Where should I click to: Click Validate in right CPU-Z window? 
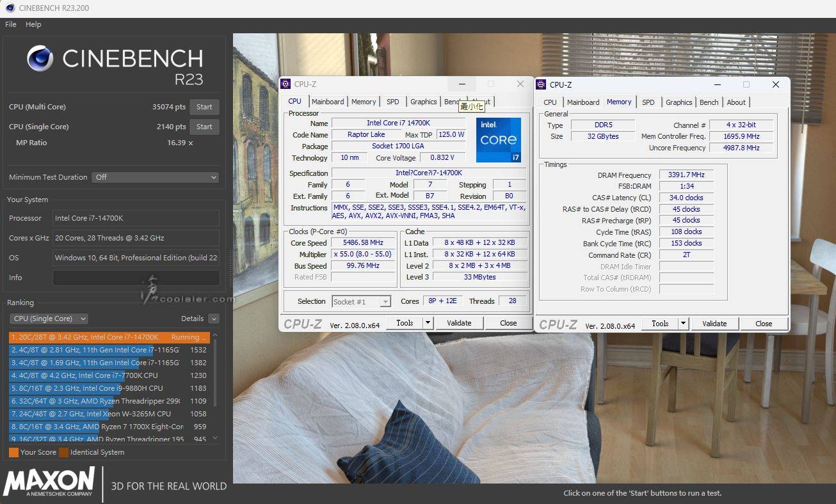[714, 324]
